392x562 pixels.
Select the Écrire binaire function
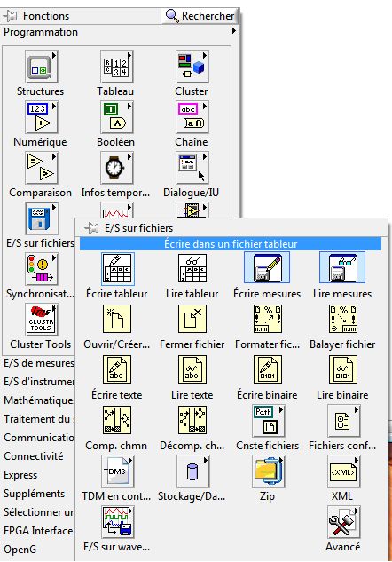point(268,369)
